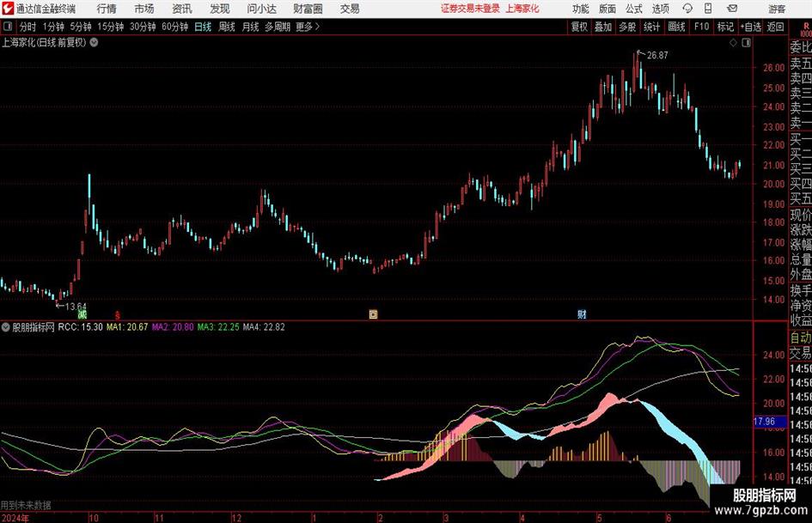Select the 60分钟 period tab
Viewport: 812px width, 523px height.
click(175, 27)
